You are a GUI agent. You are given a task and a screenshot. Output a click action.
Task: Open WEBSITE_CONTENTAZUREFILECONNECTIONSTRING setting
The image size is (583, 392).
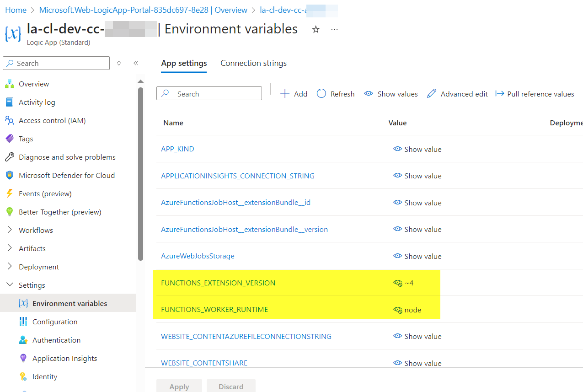pyautogui.click(x=246, y=336)
